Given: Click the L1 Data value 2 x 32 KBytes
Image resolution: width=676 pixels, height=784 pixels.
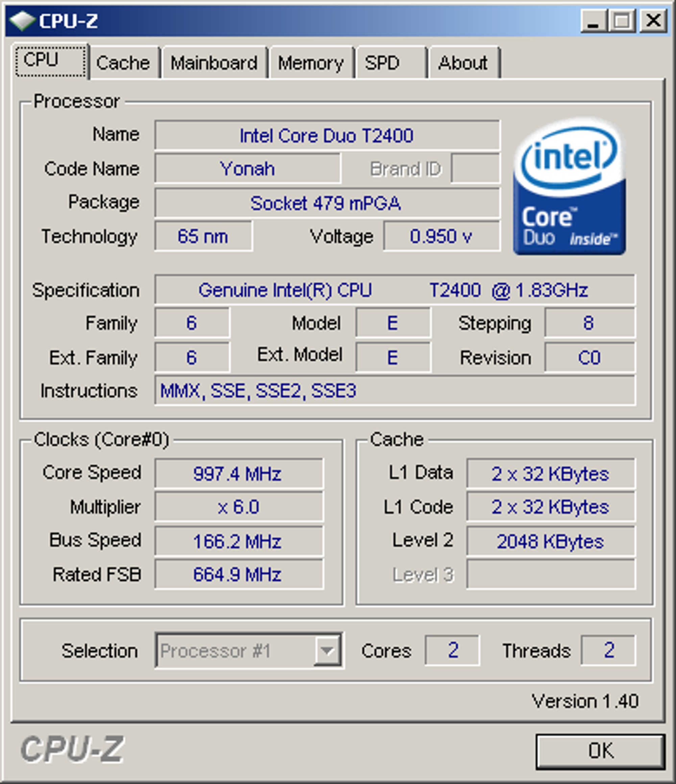Looking at the screenshot, I should point(551,474).
